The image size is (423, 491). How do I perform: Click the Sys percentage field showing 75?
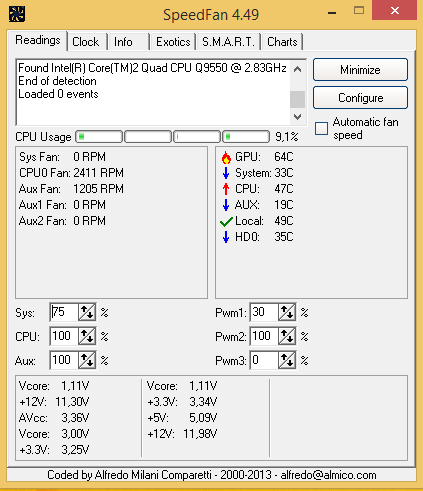coord(64,312)
